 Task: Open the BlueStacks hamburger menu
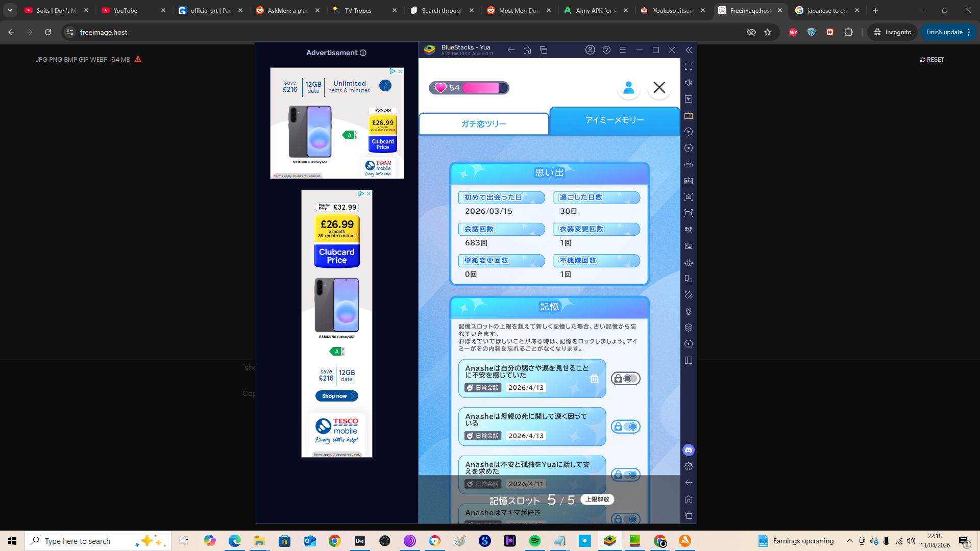click(623, 50)
